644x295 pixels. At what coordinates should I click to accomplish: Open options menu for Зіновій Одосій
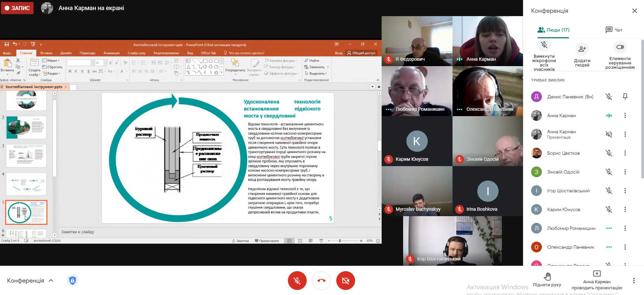click(x=625, y=172)
